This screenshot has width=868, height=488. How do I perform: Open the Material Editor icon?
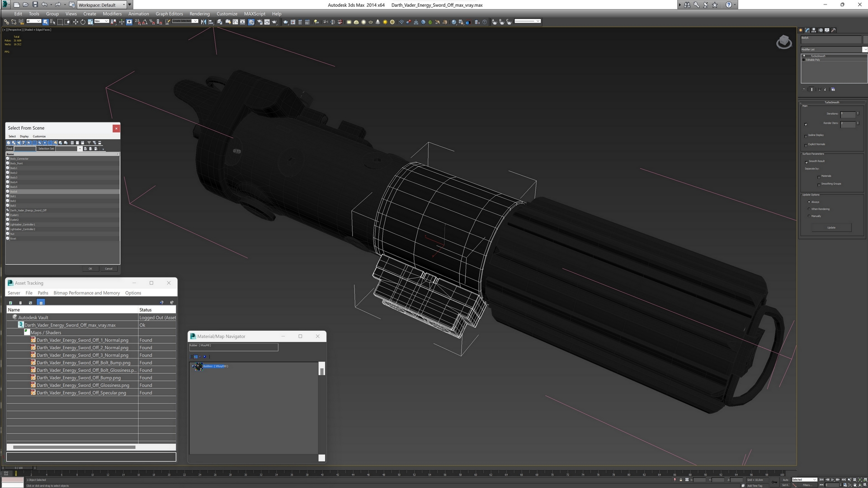coord(251,22)
